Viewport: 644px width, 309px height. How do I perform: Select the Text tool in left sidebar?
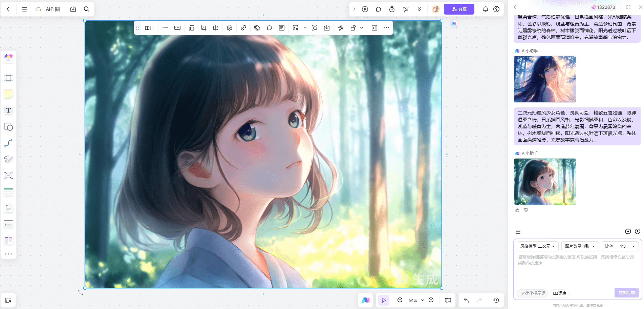8,110
